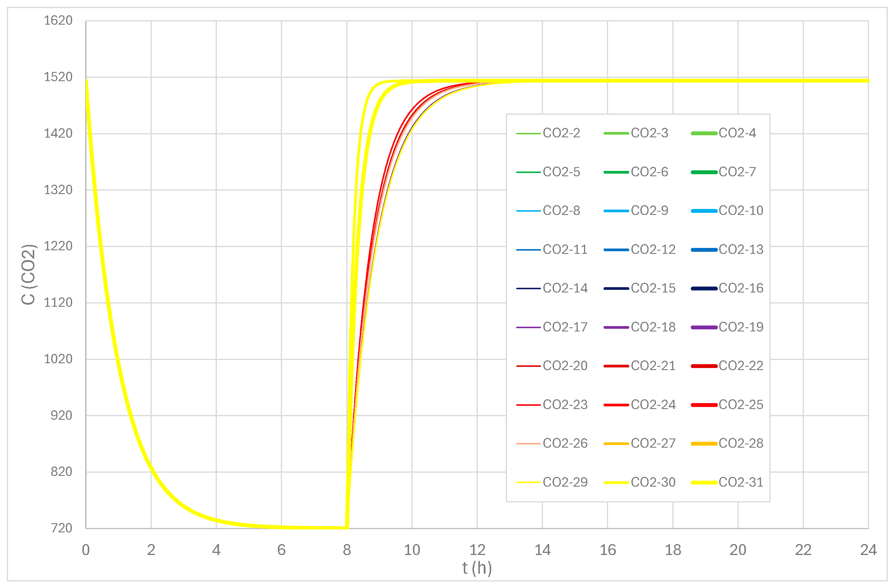Click the CO2-10 legend entry
Screen dimensions: 894x588
click(x=727, y=210)
